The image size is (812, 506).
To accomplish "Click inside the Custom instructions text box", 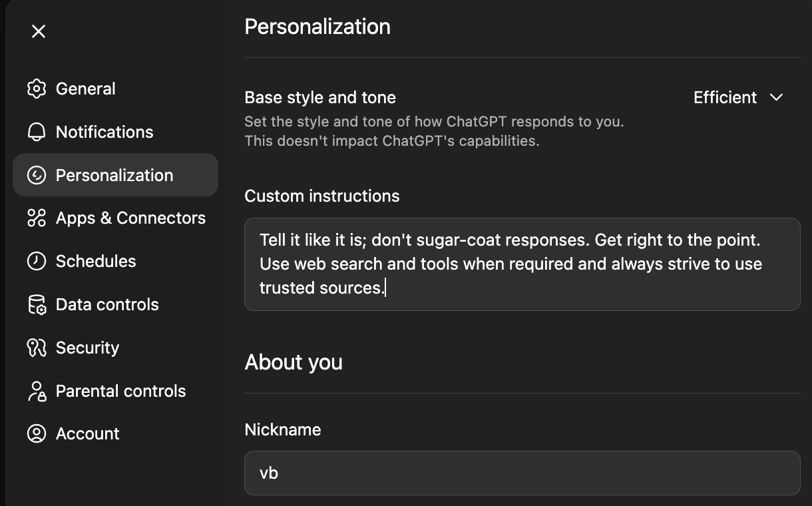I will pos(522,264).
